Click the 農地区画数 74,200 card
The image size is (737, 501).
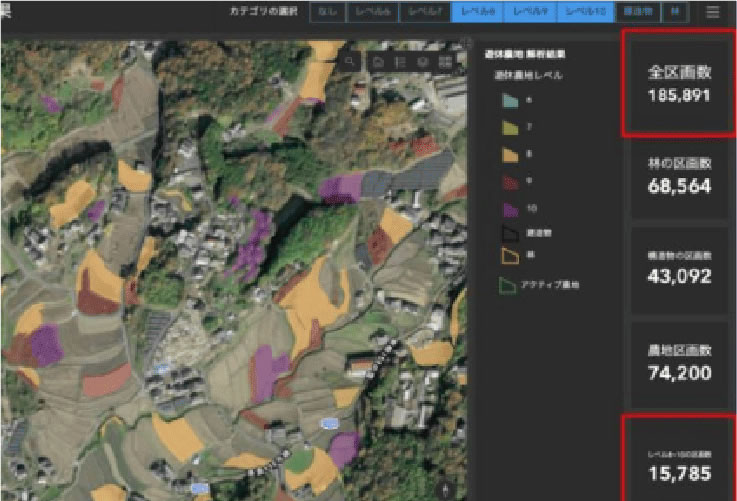pyautogui.click(x=679, y=361)
